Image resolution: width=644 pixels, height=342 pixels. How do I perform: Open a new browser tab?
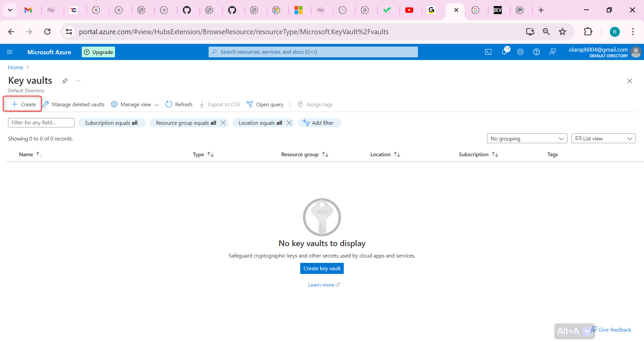541,10
